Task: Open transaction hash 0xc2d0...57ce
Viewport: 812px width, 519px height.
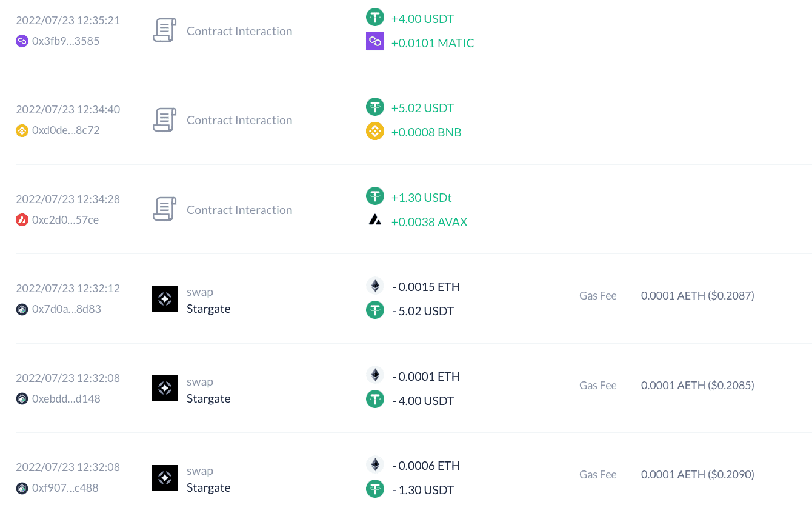Action: point(65,219)
